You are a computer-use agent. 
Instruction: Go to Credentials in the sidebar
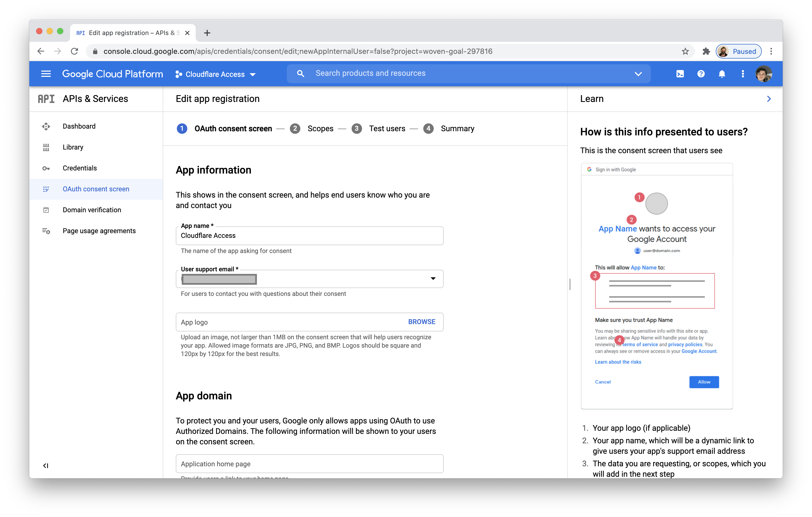[80, 168]
